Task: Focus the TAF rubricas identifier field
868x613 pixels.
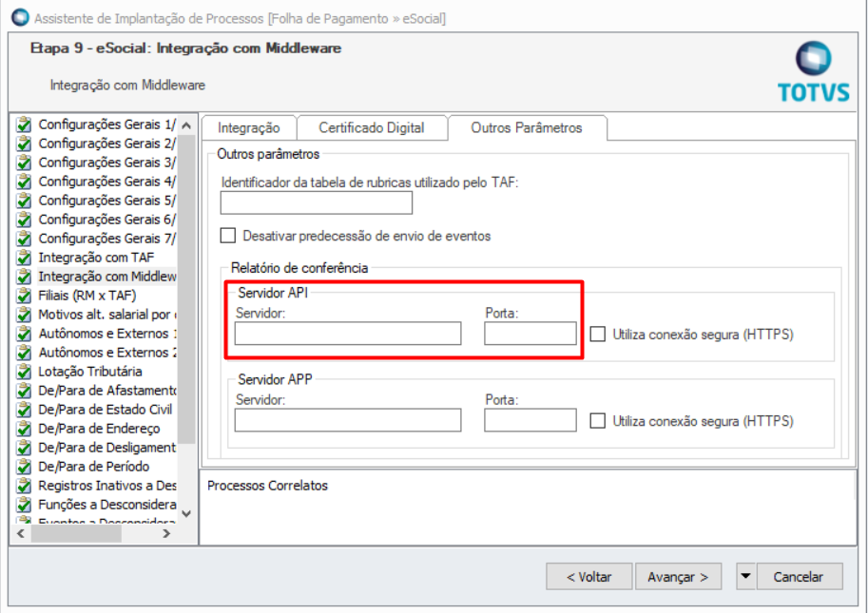Action: tap(316, 203)
